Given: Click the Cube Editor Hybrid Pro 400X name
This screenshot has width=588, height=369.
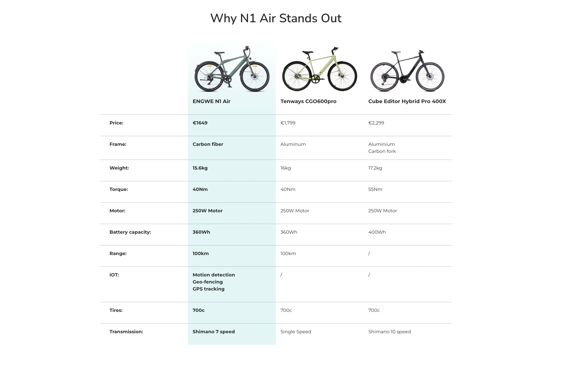Looking at the screenshot, I should point(407,101).
